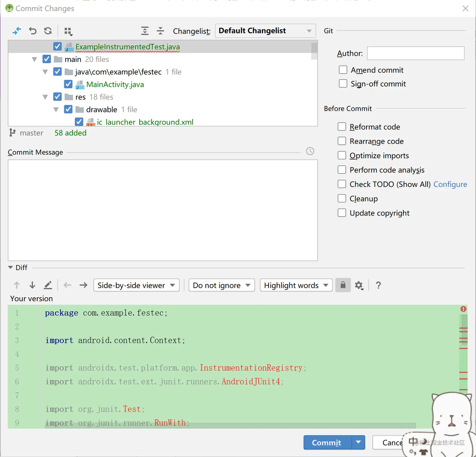
Task: Open the Commit button dropdown arrow
Action: tap(358, 442)
